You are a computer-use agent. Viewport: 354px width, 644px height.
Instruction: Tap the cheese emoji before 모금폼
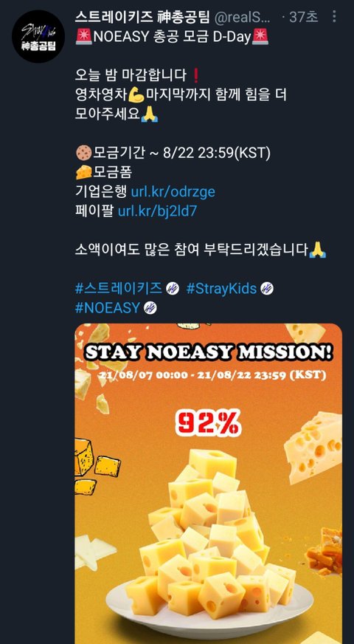[83, 173]
